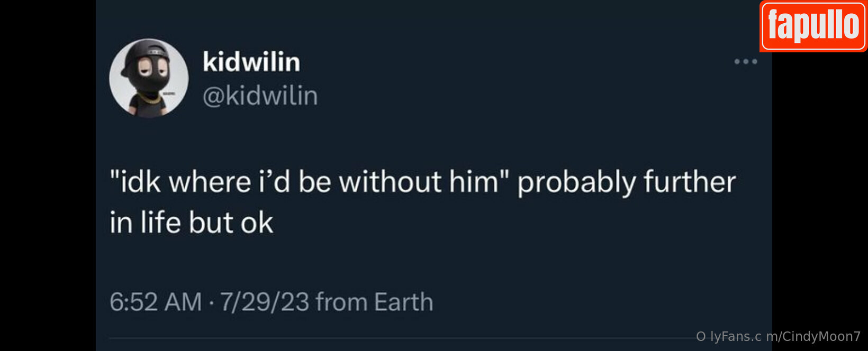Open kidwilin's masked character avatar
Screen dimensions: 868x351
149,78
